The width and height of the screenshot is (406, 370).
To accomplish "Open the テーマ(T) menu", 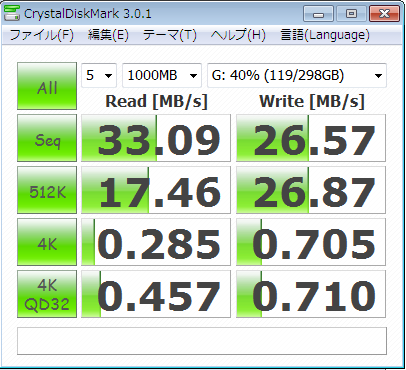I will tap(170, 35).
